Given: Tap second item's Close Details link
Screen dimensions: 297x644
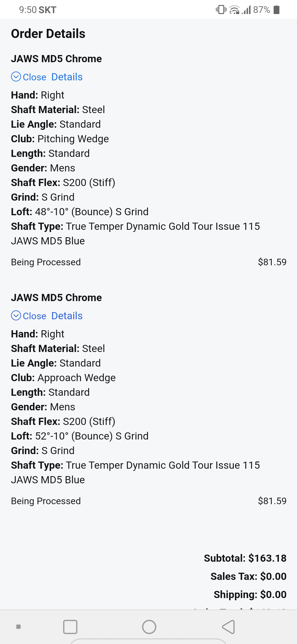Looking at the screenshot, I should 53,316.
